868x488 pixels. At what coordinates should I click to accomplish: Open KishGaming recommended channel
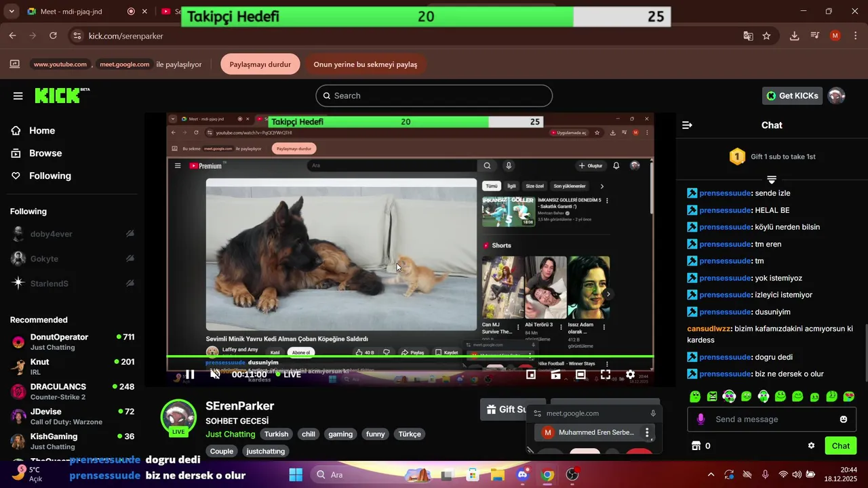[73, 441]
